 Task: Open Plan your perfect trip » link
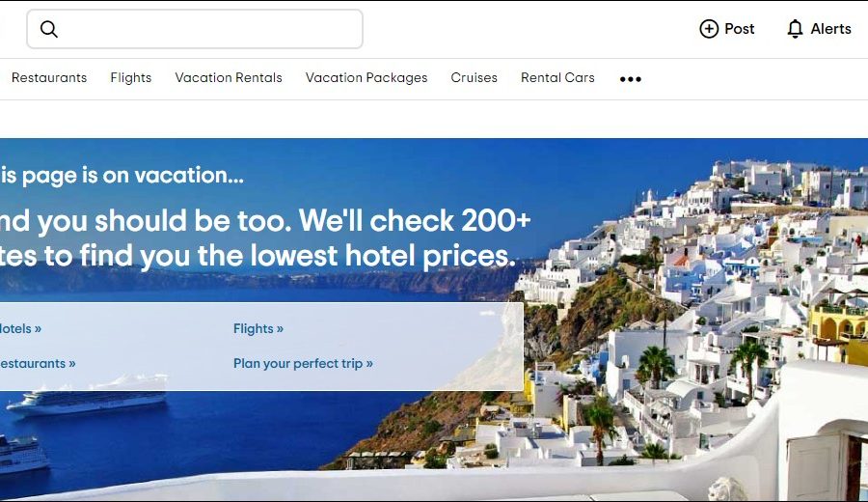[x=303, y=364]
